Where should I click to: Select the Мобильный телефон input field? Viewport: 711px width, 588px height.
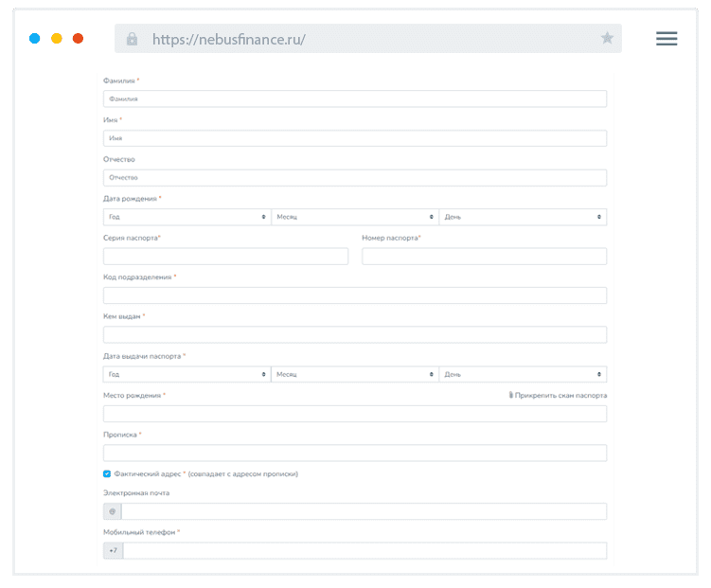pyautogui.click(x=364, y=551)
